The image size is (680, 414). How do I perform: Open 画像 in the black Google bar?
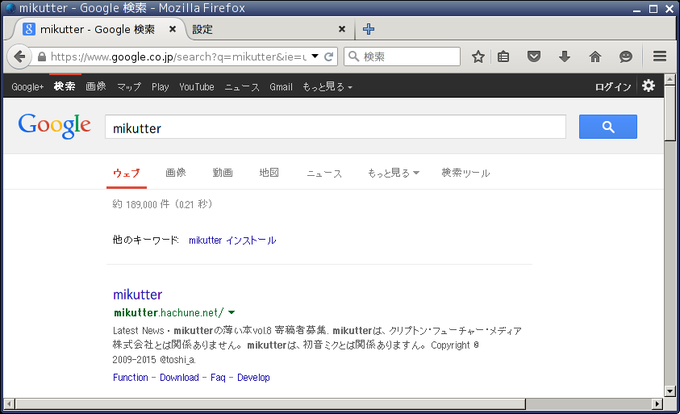pyautogui.click(x=96, y=86)
